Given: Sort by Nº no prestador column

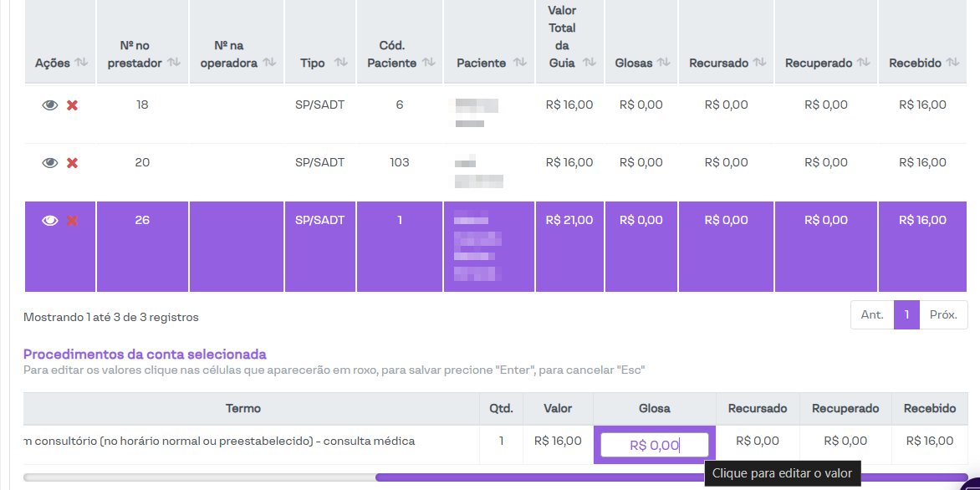Looking at the screenshot, I should coord(173,63).
